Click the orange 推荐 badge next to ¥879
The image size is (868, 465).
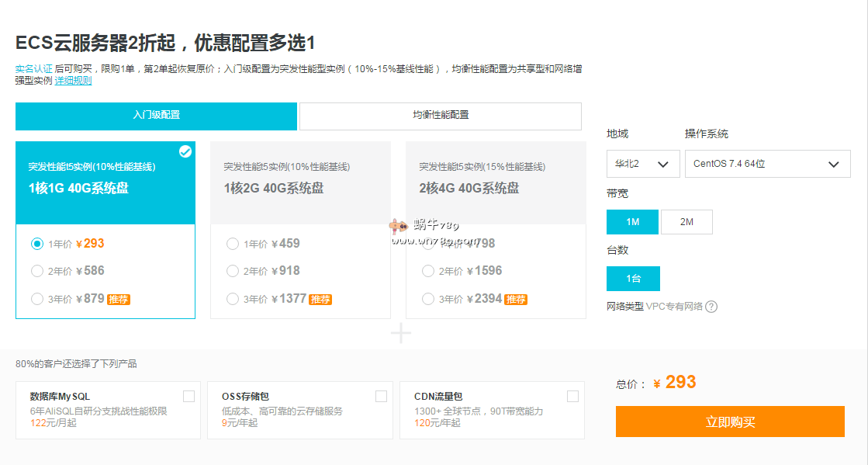119,300
